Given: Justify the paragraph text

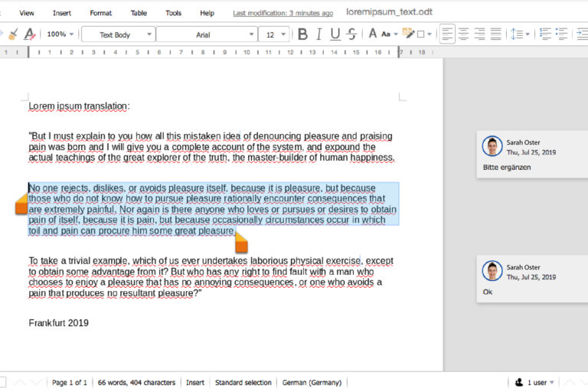Looking at the screenshot, I should pos(495,34).
